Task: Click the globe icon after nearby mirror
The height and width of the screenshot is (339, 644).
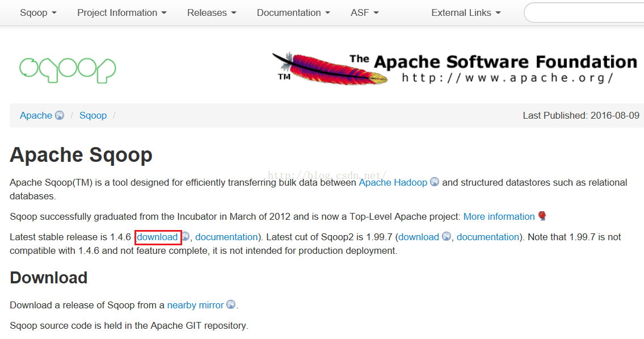Action: point(231,305)
